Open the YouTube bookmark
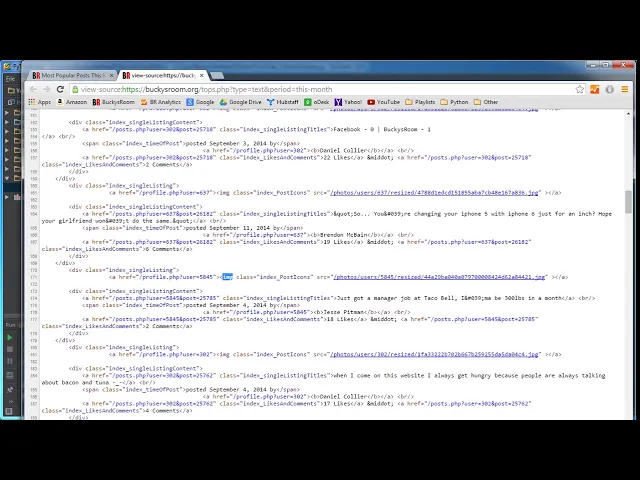 coord(383,102)
